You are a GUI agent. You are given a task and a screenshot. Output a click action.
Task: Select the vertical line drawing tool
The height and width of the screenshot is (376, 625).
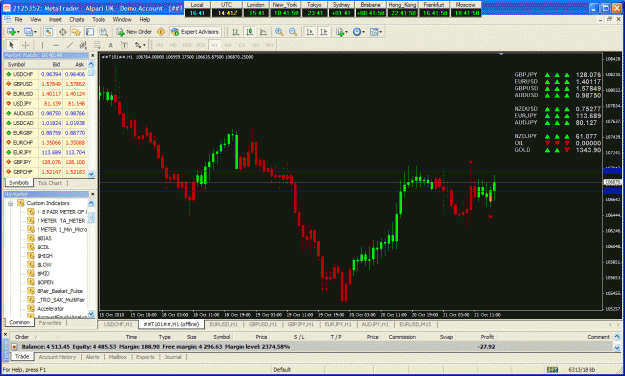(x=42, y=45)
